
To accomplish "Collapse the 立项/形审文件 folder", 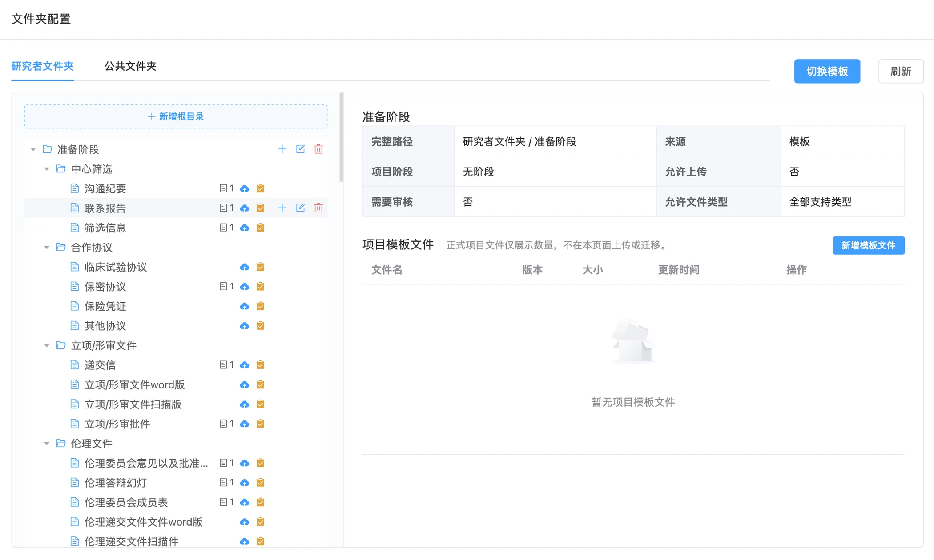I will (x=47, y=345).
